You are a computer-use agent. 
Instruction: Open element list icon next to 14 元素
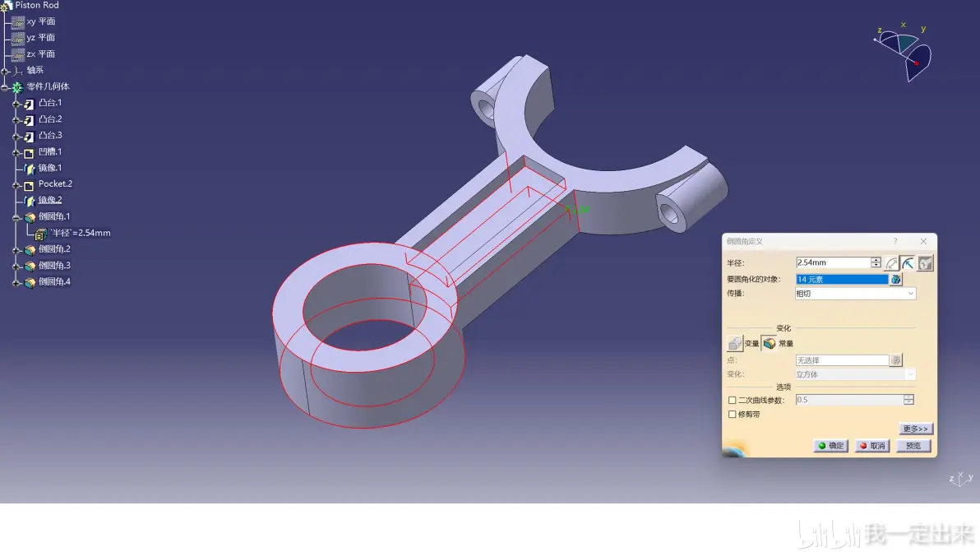click(x=895, y=280)
